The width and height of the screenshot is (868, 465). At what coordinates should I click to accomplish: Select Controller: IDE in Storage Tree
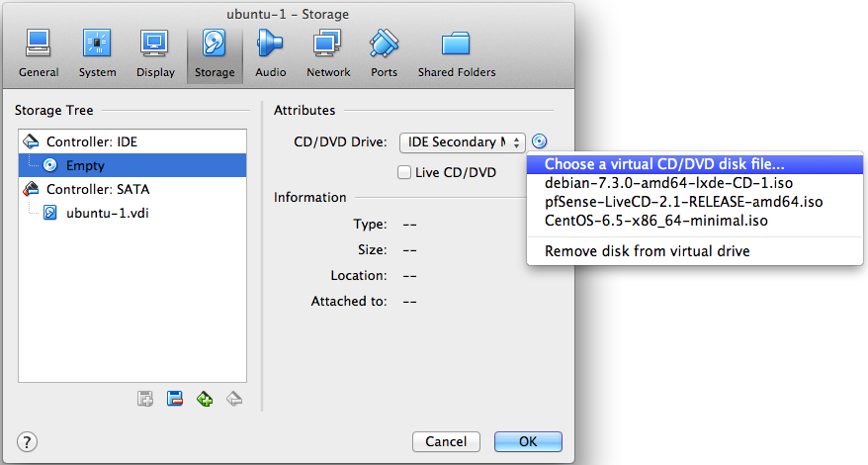[x=91, y=141]
